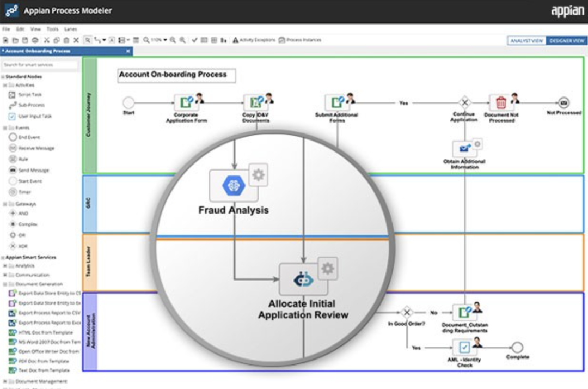
Task: Open the File menu
Action: [6, 29]
